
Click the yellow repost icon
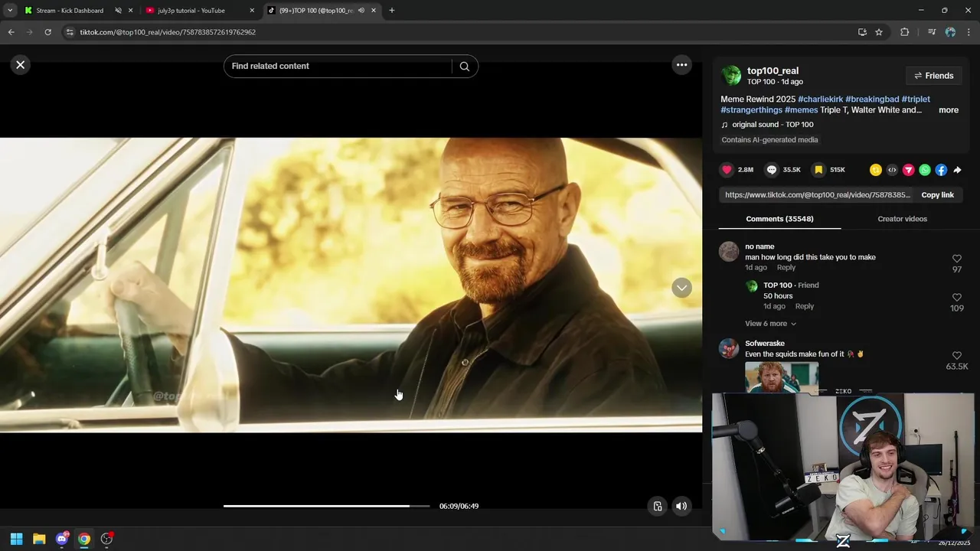(876, 170)
